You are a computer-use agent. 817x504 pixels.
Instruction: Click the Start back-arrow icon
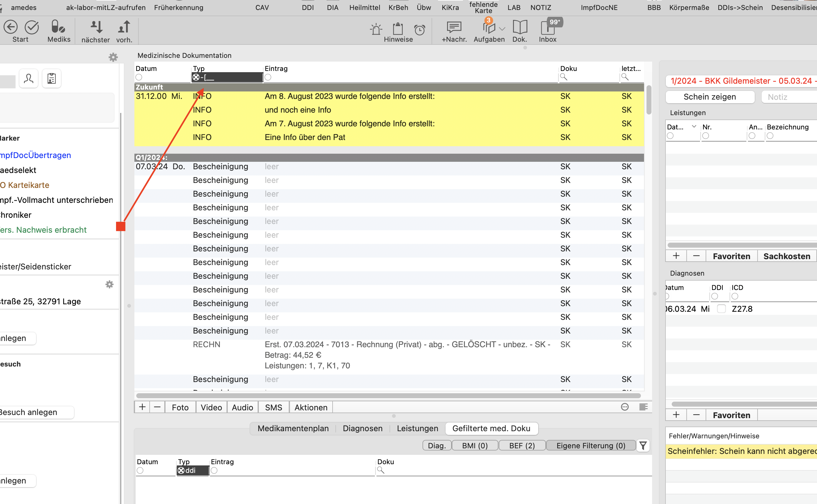pyautogui.click(x=10, y=27)
